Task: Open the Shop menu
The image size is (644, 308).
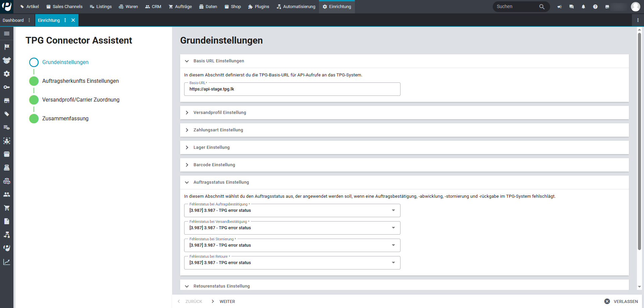Action: [x=233, y=7]
